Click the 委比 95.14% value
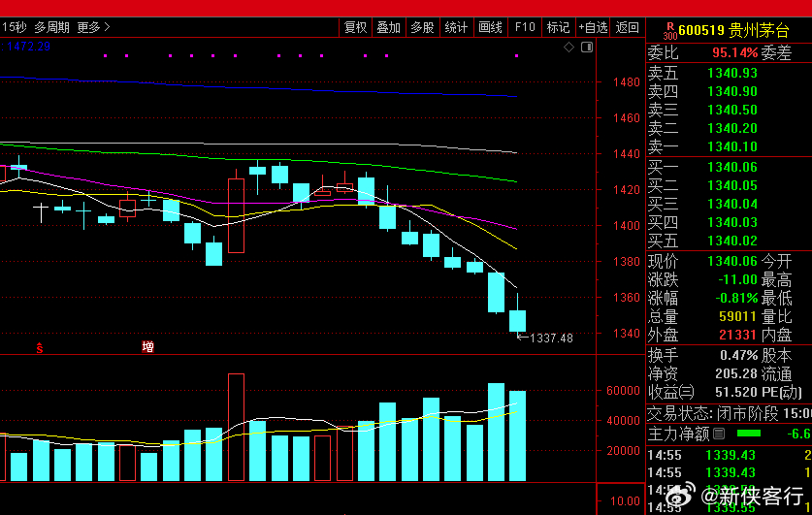 734,52
